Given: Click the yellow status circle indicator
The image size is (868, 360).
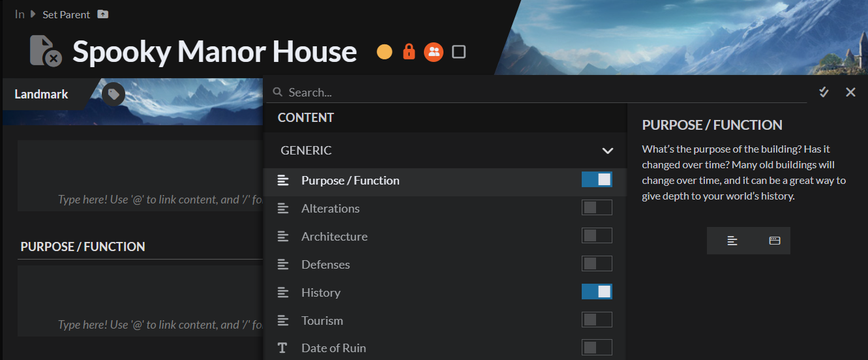Looking at the screenshot, I should pos(385,52).
